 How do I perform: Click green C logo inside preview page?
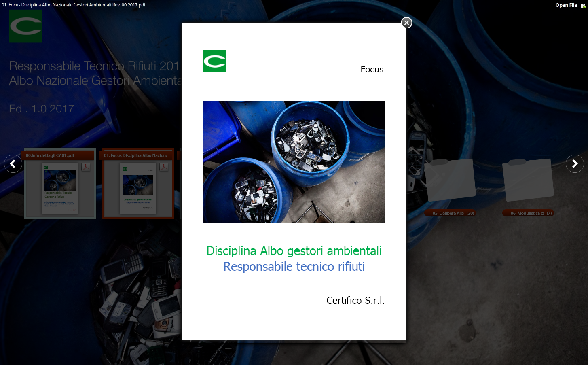(x=214, y=61)
